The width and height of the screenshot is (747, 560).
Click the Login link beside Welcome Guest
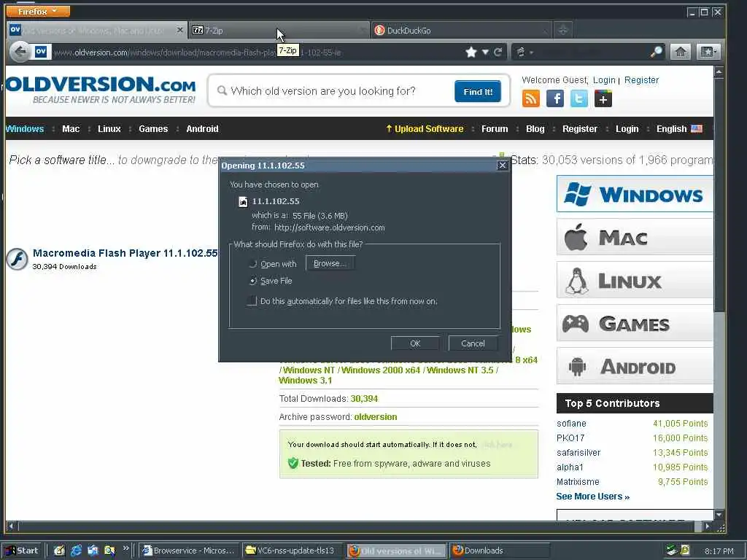(x=604, y=80)
